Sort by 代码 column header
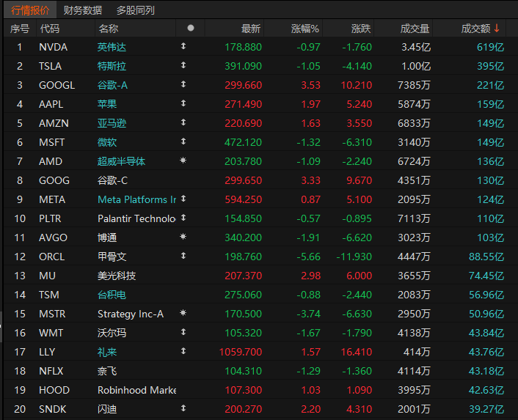The width and height of the screenshot is (518, 420). [x=50, y=29]
